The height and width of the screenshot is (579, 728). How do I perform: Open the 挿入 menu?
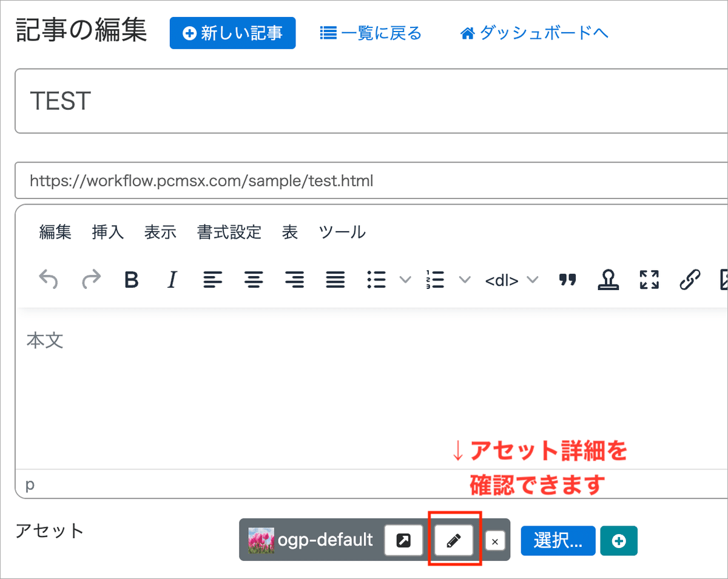[x=107, y=232]
